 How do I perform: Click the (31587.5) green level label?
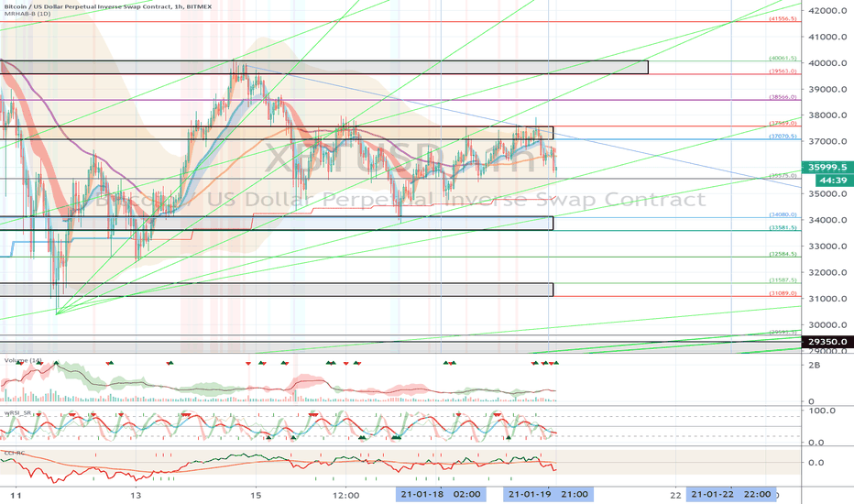pyautogui.click(x=783, y=280)
